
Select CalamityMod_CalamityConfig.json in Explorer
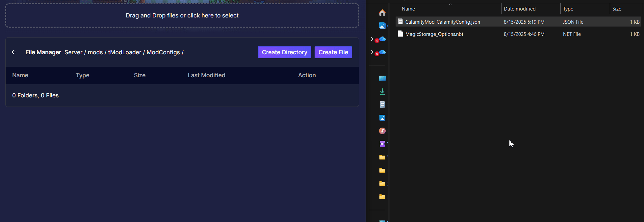pyautogui.click(x=442, y=22)
